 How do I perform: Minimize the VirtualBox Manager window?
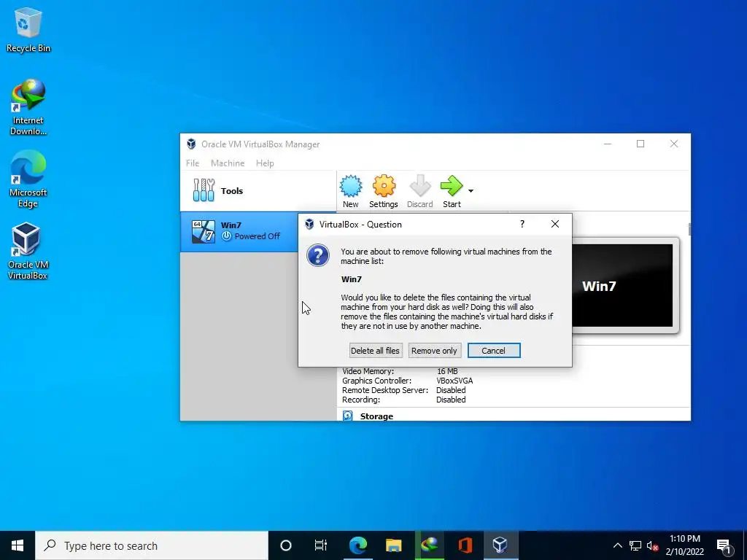tap(608, 144)
